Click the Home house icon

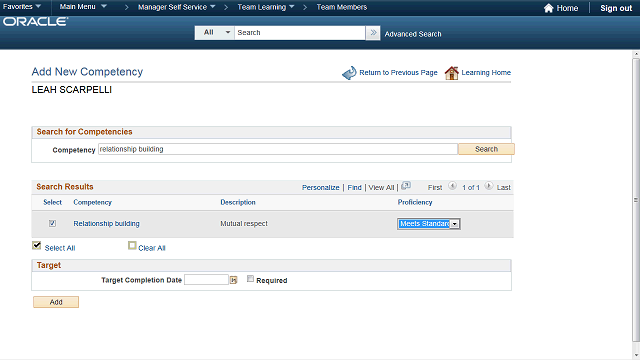(x=549, y=8)
